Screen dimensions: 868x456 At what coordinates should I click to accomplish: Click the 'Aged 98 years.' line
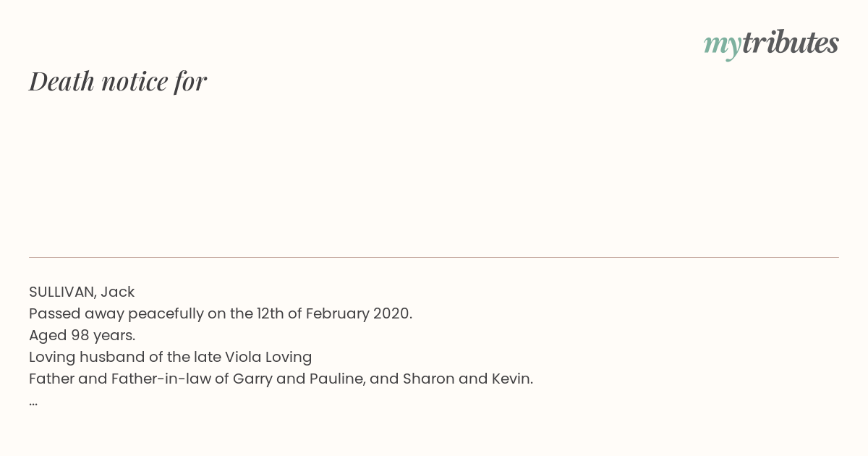82,335
